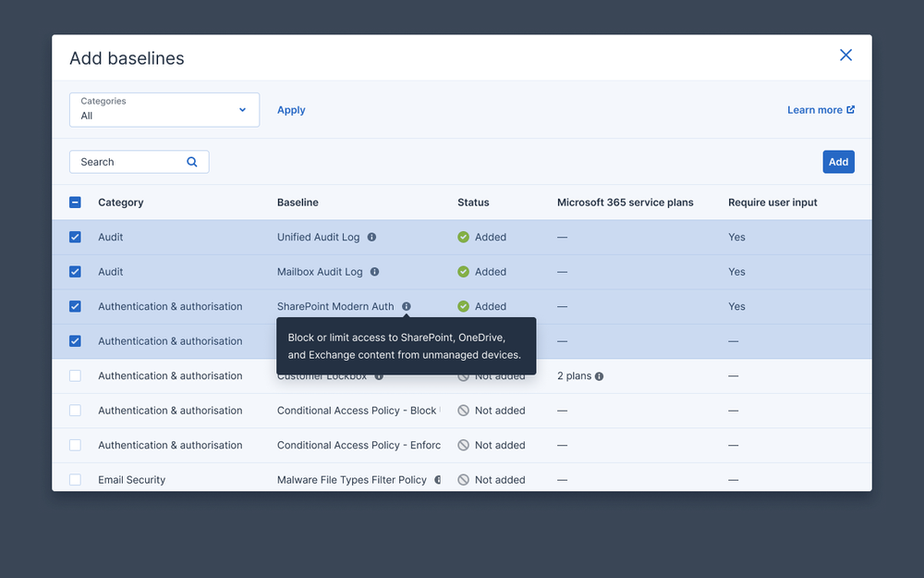Click the info icon beside Mailbox Audit Log
The image size is (924, 578).
coord(374,271)
